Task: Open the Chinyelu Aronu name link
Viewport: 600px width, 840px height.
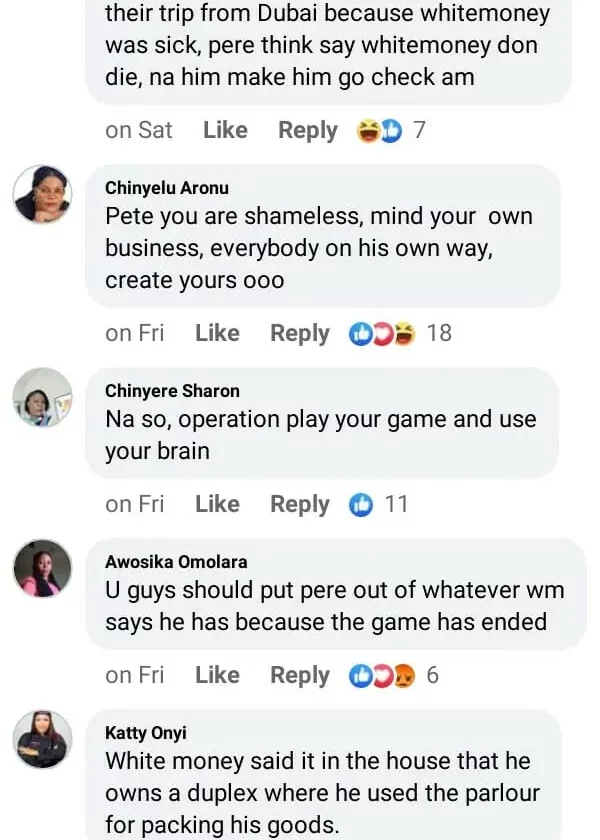Action: point(167,187)
